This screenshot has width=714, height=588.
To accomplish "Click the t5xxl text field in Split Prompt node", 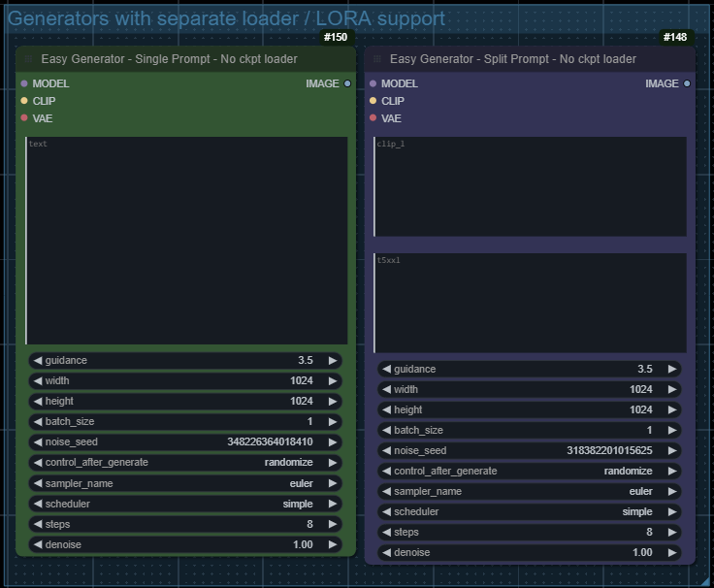I will click(531, 303).
